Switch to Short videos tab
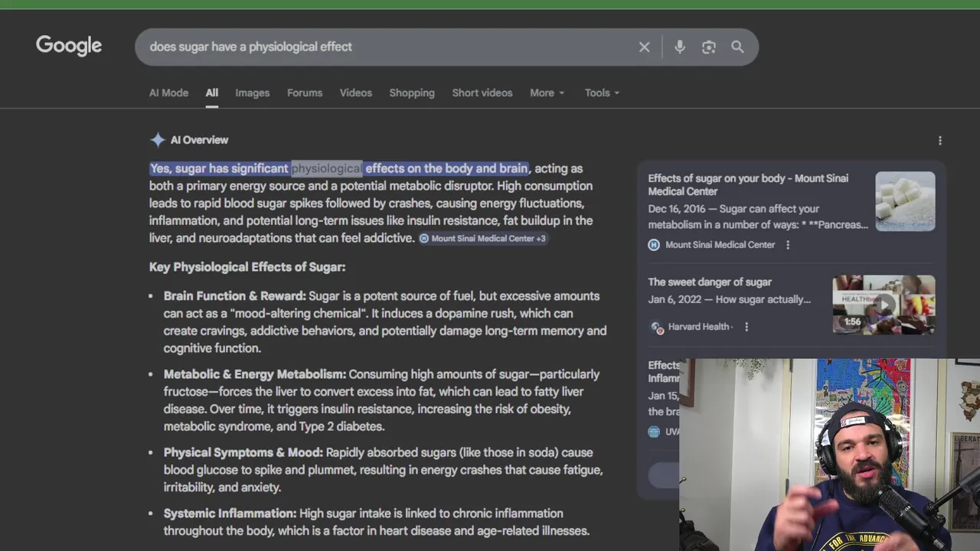This screenshot has width=980, height=551. coord(482,93)
